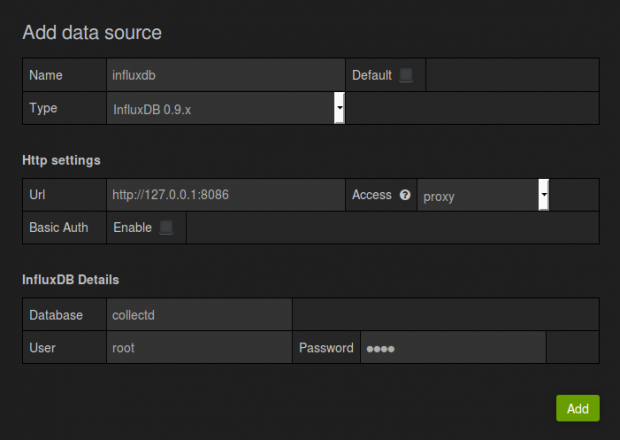Click the Default label text
620x440 pixels.
[372, 75]
